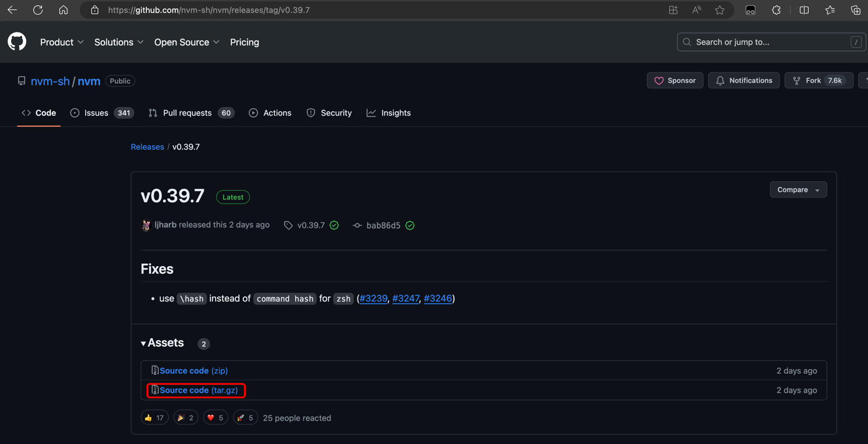The height and width of the screenshot is (444, 868).
Task: Go to GitHub home via Octocat logo
Action: coord(17,42)
